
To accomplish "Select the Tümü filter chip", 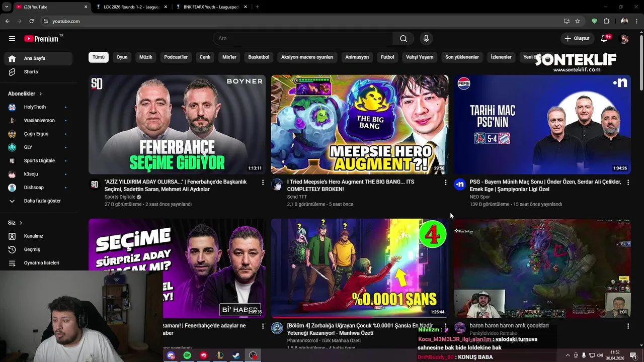I will (x=99, y=57).
